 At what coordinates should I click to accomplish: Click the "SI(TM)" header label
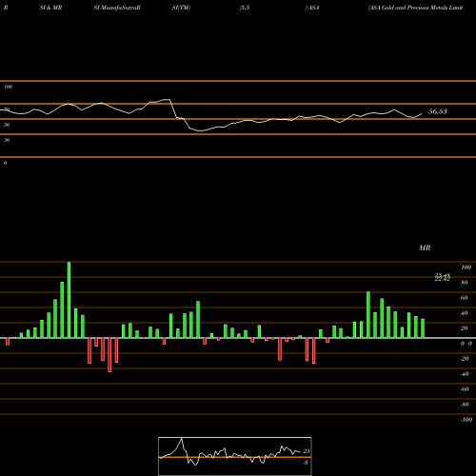[181, 8]
